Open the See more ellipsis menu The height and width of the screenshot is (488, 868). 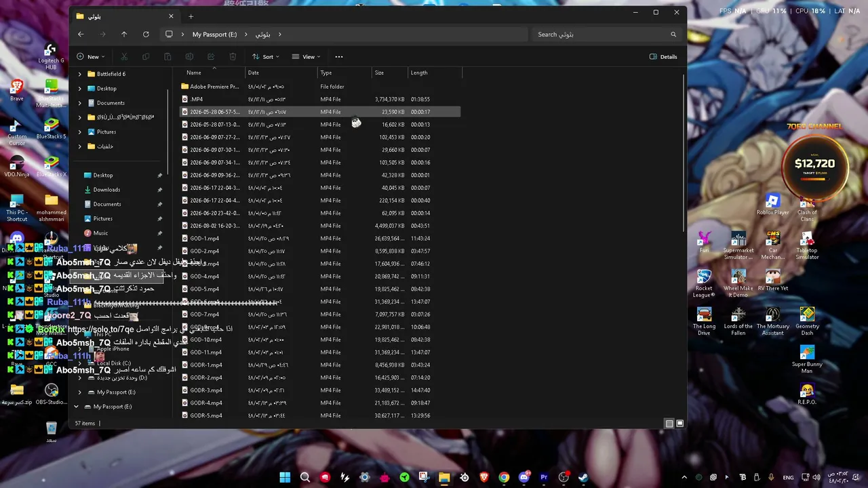click(x=339, y=57)
